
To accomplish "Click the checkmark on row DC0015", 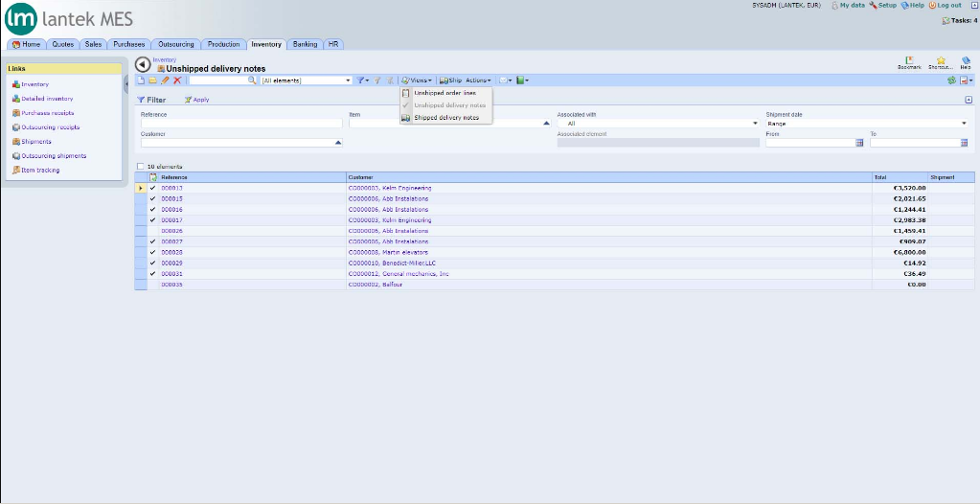I will (x=153, y=199).
